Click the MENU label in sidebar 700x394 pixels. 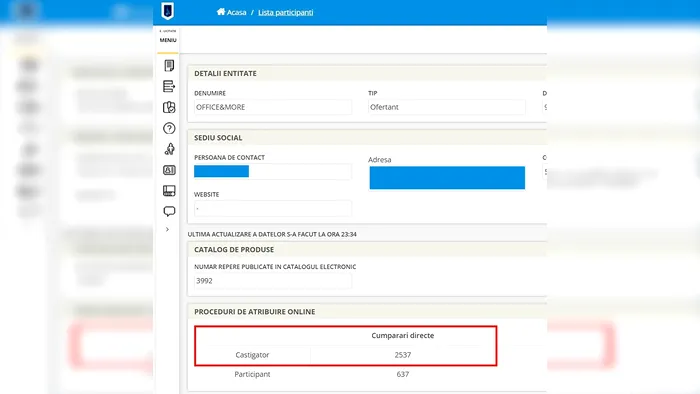click(168, 40)
